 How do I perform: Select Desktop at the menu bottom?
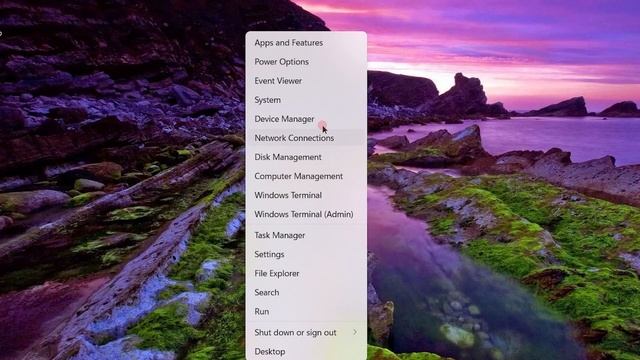pos(306,351)
